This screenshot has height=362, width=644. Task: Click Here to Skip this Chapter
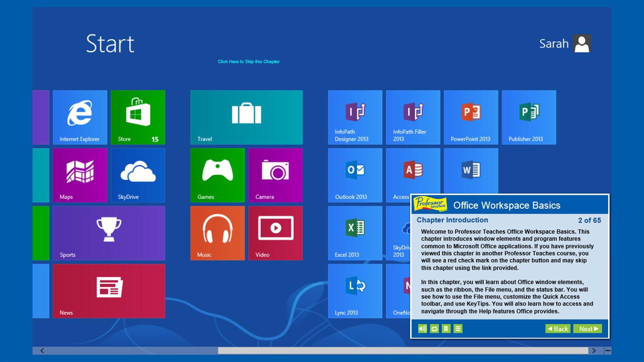[x=249, y=61]
